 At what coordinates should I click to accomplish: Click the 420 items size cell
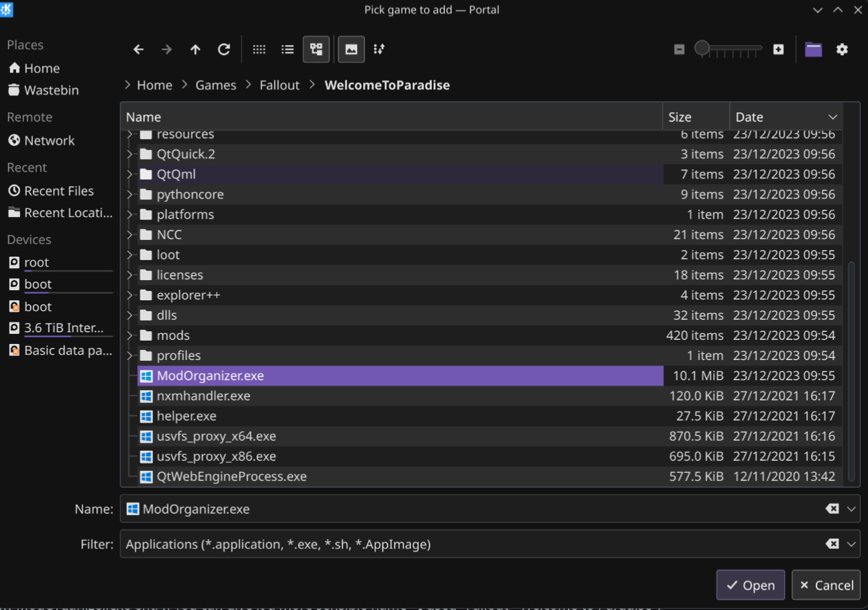(x=695, y=335)
